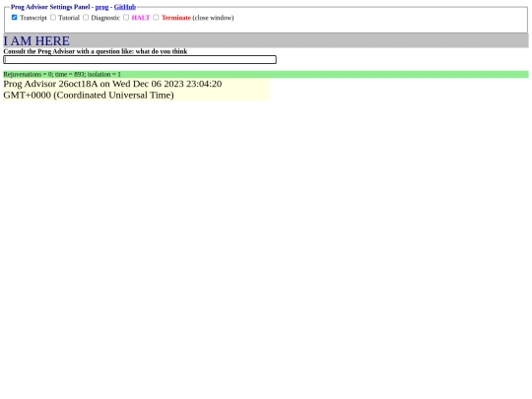532x399 pixels.
Task: Open the GitHub link
Action: [125, 7]
